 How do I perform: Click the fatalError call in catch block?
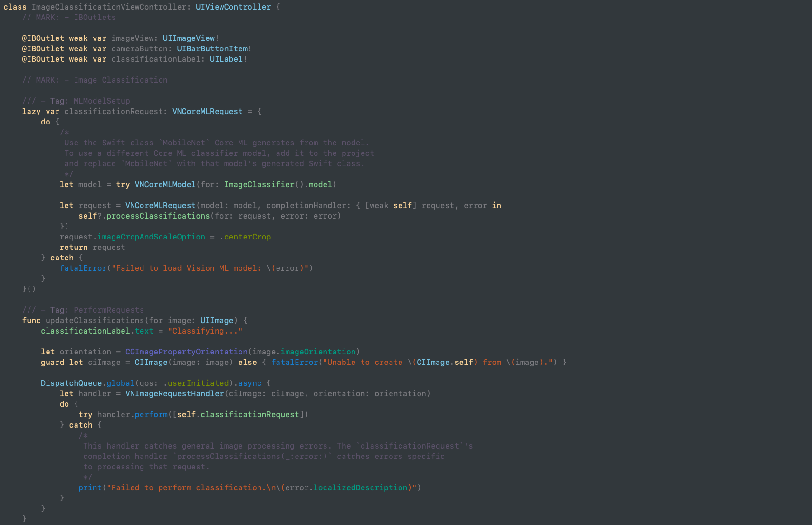(83, 268)
